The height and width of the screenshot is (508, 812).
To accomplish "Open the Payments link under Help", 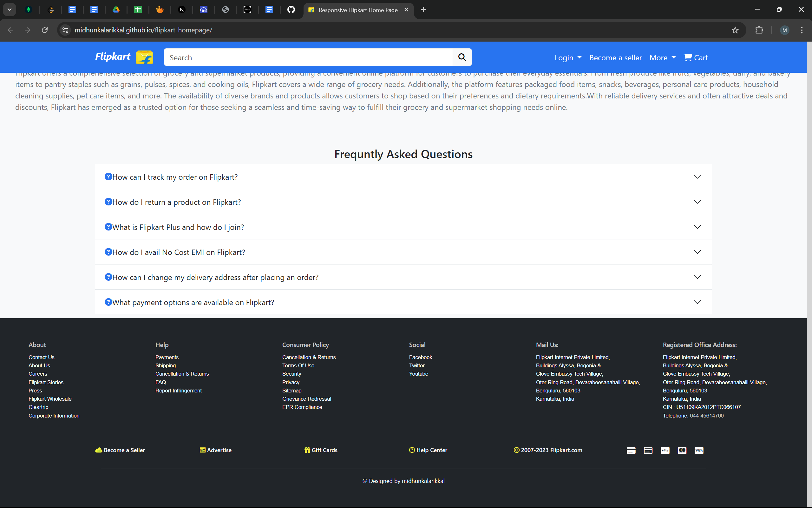I will coord(167,357).
